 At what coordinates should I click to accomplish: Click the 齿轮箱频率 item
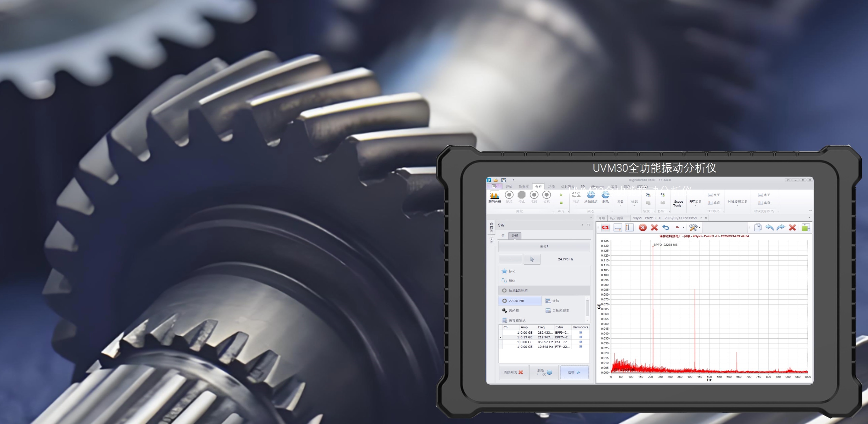557,310
